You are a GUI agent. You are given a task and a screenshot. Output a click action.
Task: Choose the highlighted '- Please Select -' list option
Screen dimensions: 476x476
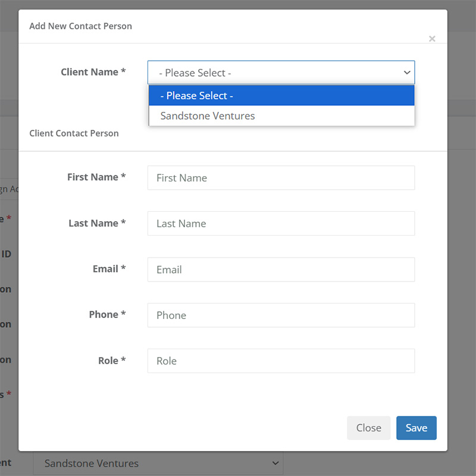(281, 96)
